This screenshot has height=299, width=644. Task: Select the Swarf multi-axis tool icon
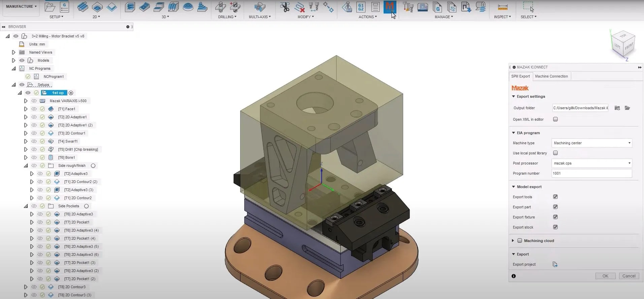click(259, 7)
